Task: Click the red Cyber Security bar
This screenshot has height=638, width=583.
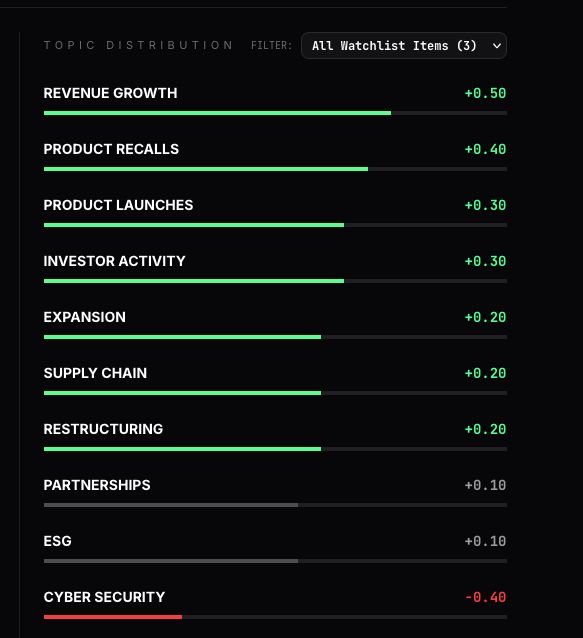Action: coord(113,617)
